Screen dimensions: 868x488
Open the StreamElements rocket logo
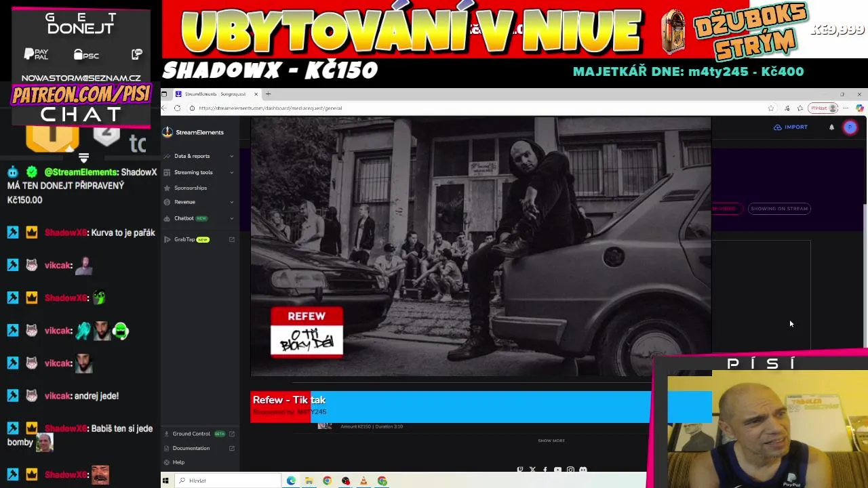tap(167, 132)
